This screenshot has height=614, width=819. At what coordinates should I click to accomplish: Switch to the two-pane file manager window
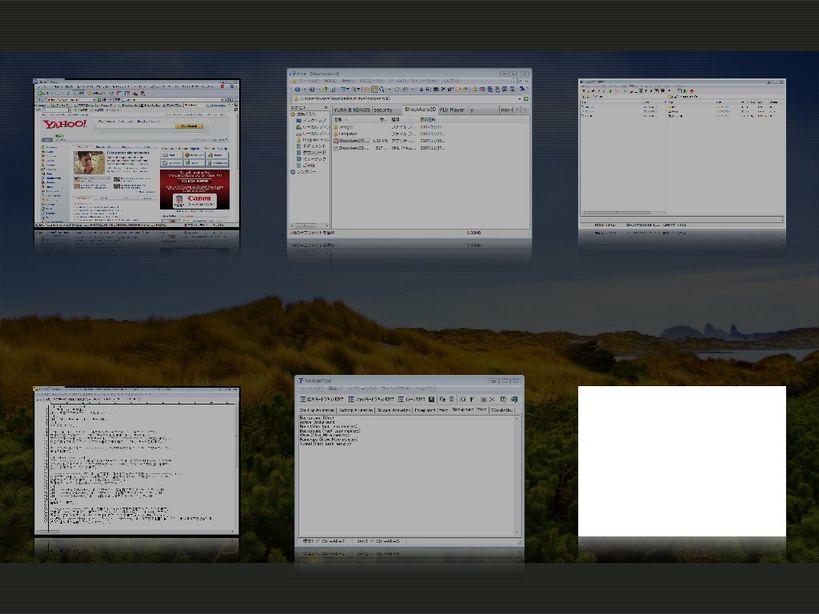pyautogui.click(x=682, y=154)
